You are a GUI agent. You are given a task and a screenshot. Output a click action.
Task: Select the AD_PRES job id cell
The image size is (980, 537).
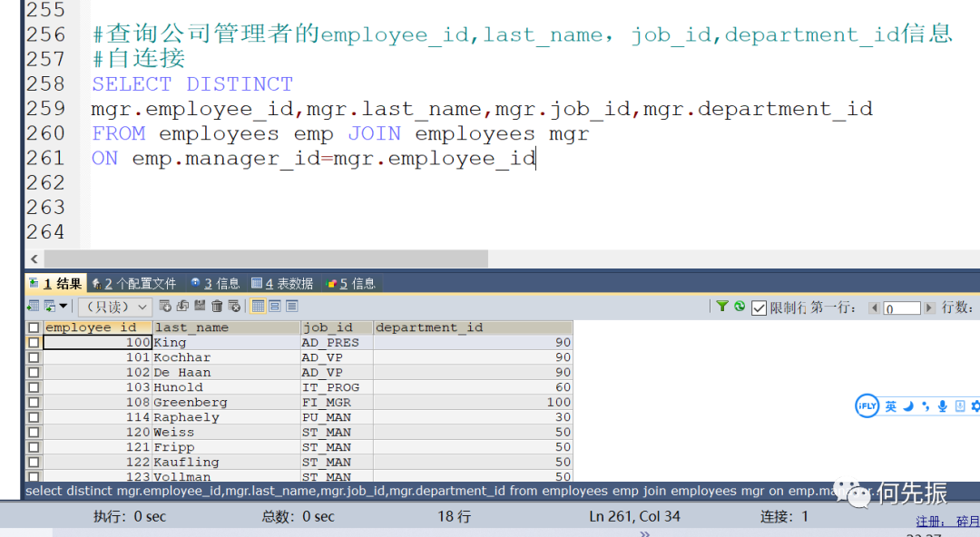(x=337, y=343)
